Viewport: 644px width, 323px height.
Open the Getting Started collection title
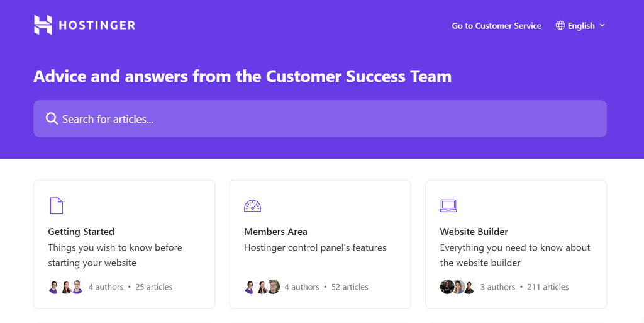click(81, 232)
